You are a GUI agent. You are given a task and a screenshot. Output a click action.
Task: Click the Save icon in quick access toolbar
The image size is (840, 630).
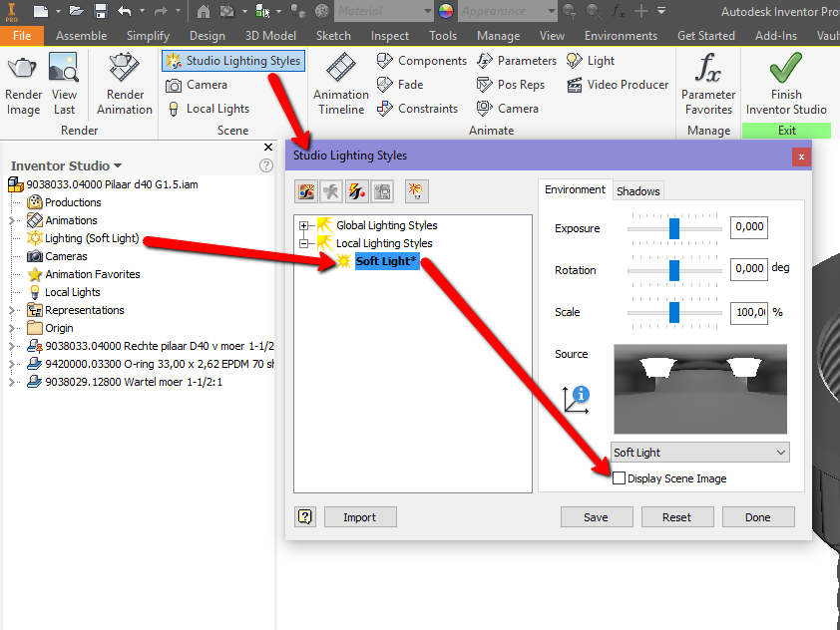pyautogui.click(x=100, y=11)
